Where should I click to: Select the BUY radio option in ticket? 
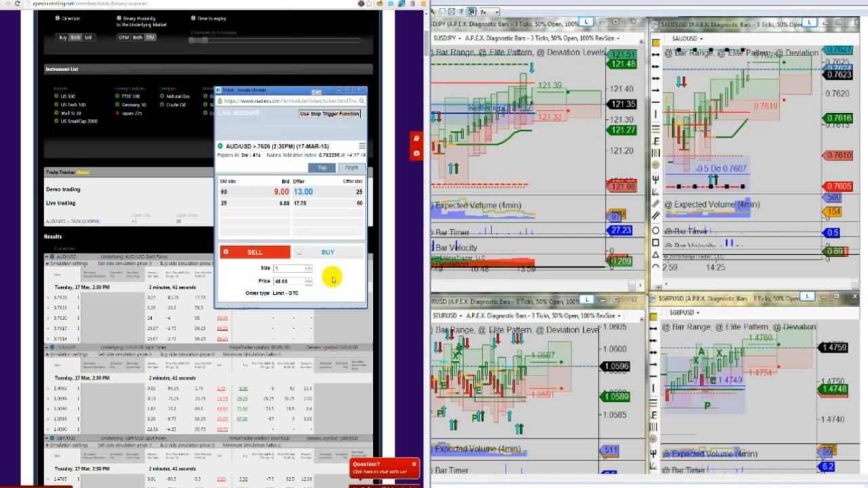pyautogui.click(x=300, y=252)
